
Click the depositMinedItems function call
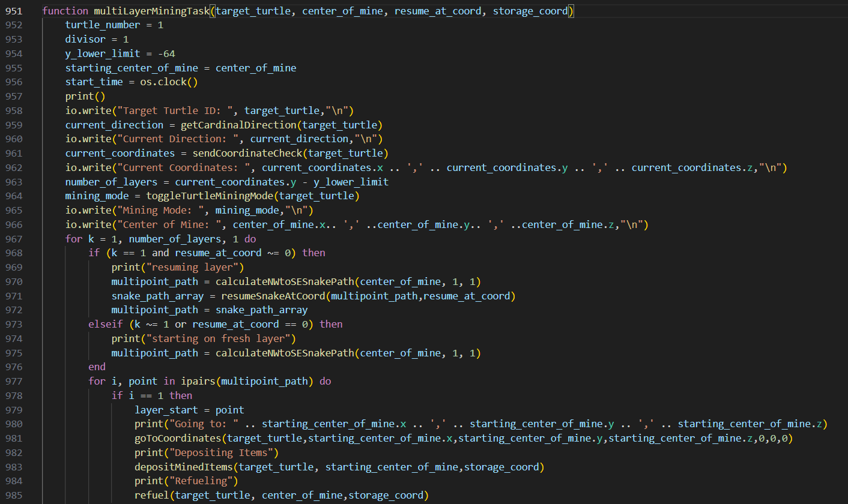click(184, 466)
